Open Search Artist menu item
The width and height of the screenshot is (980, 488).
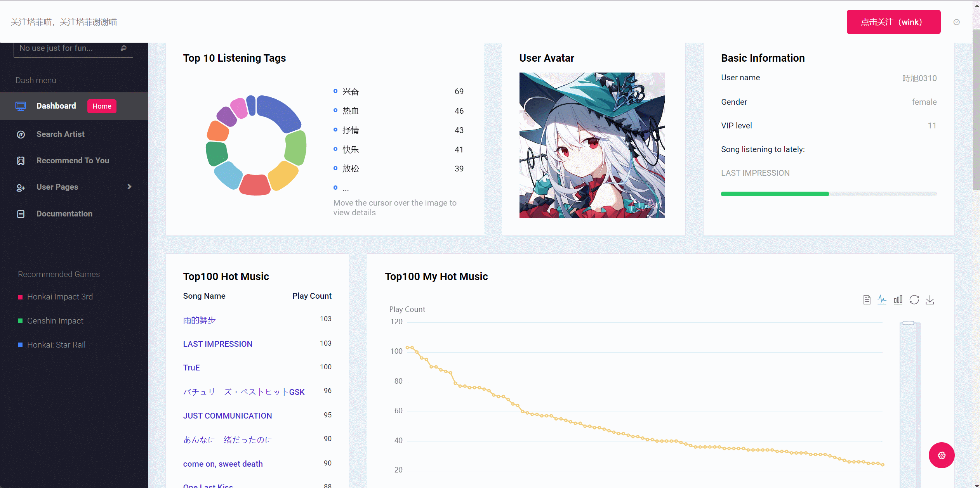(60, 134)
